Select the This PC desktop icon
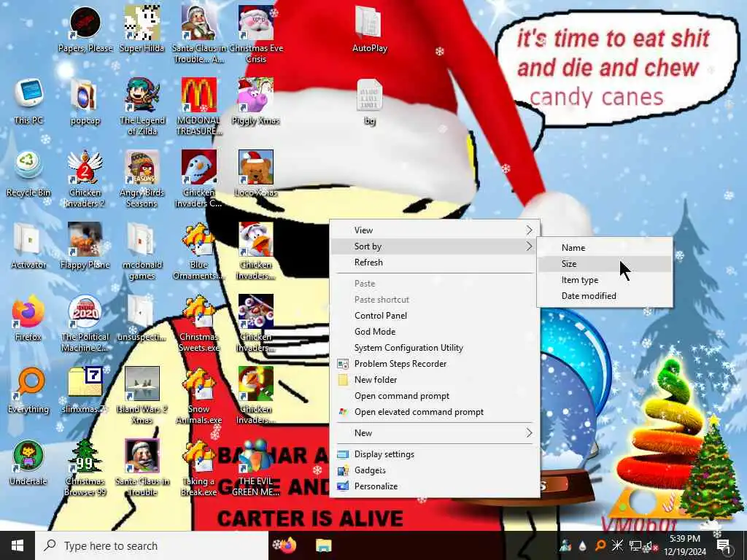 (28, 101)
